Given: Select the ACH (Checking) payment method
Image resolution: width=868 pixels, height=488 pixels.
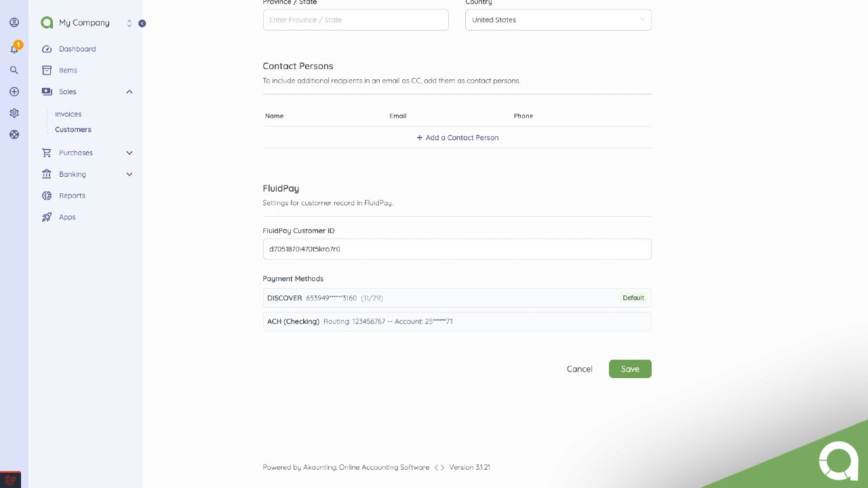Looking at the screenshot, I should pyautogui.click(x=456, y=321).
